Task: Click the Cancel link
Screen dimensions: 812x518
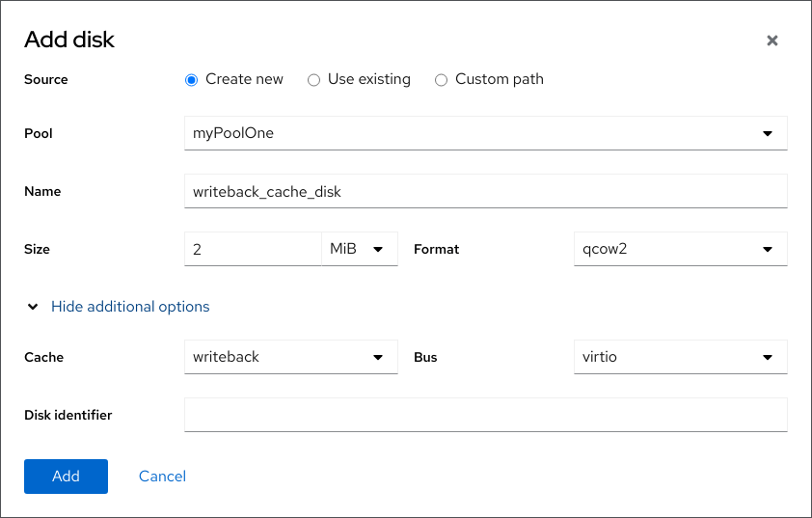Action: click(x=162, y=476)
